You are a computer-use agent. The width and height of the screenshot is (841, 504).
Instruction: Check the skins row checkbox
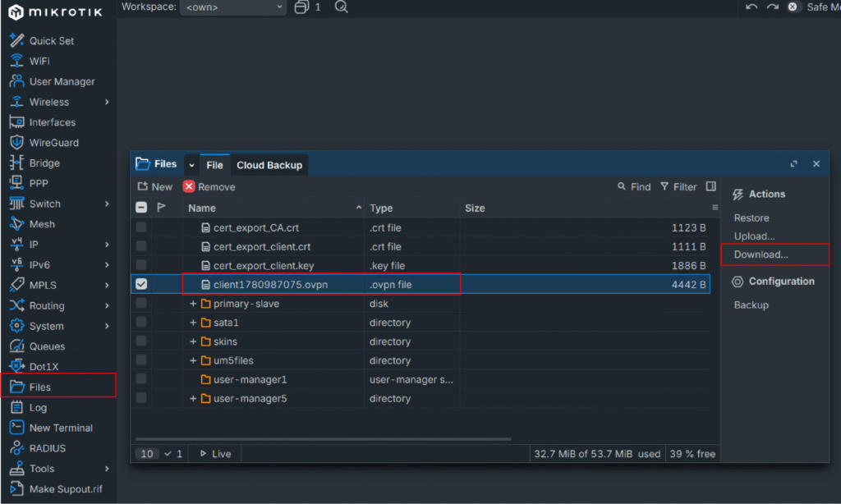coord(141,341)
